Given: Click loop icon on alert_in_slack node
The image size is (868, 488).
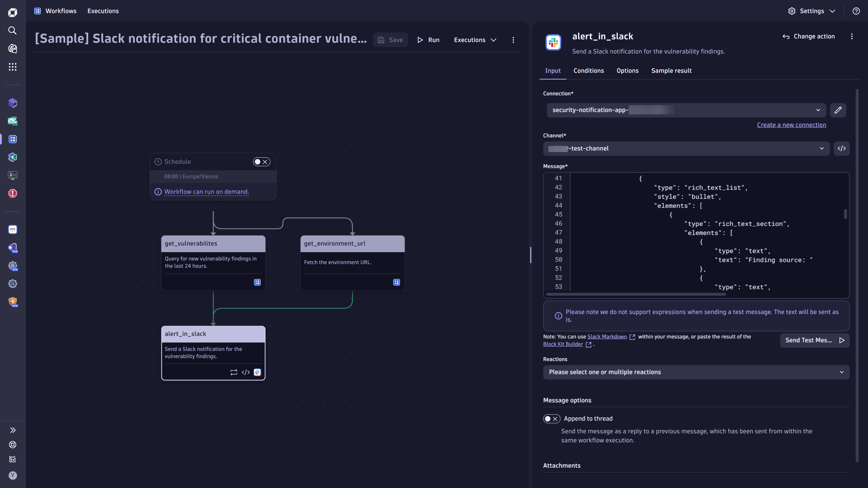Looking at the screenshot, I should point(234,372).
